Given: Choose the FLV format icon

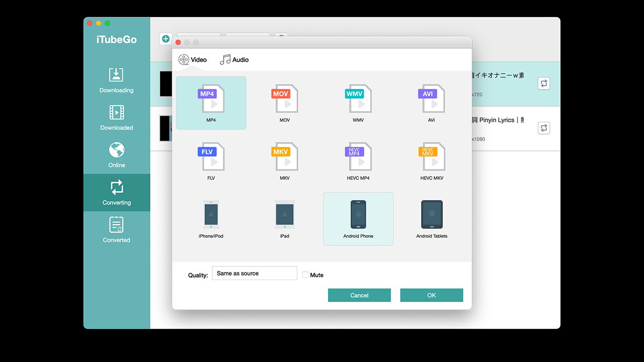Looking at the screenshot, I should pos(211,157).
